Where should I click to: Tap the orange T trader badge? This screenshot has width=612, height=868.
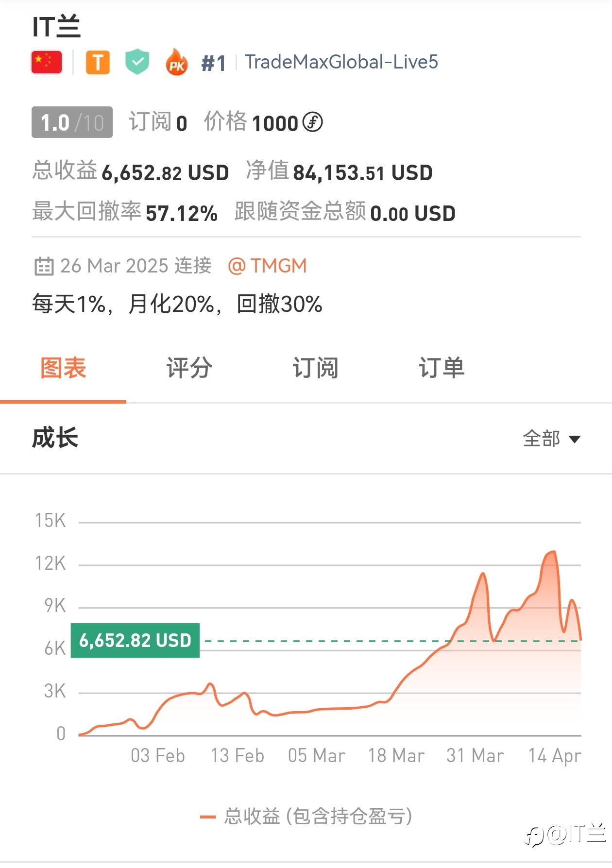point(98,63)
